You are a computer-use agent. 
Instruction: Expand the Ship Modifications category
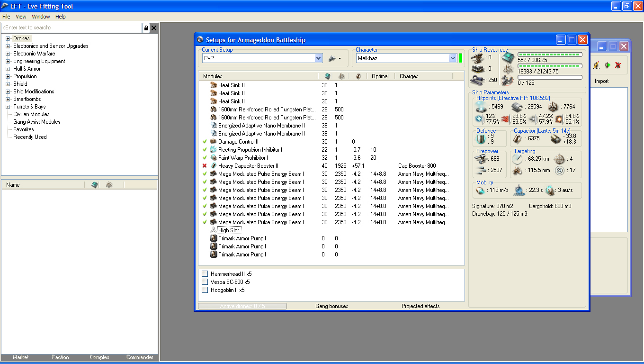click(8, 91)
